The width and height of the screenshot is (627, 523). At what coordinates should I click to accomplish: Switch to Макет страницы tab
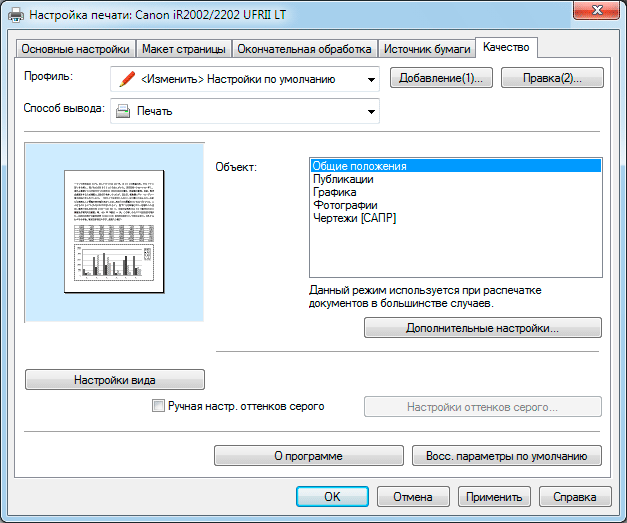[184, 49]
